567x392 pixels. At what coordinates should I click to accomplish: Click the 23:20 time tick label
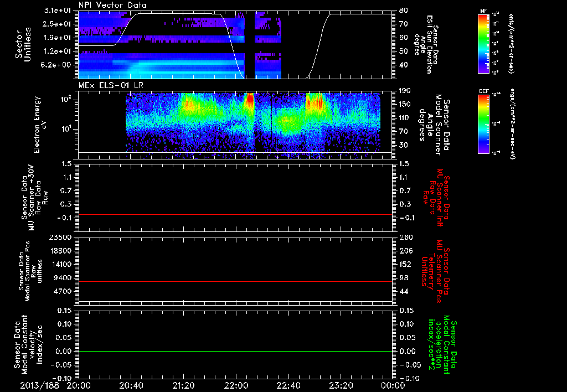coord(341,385)
